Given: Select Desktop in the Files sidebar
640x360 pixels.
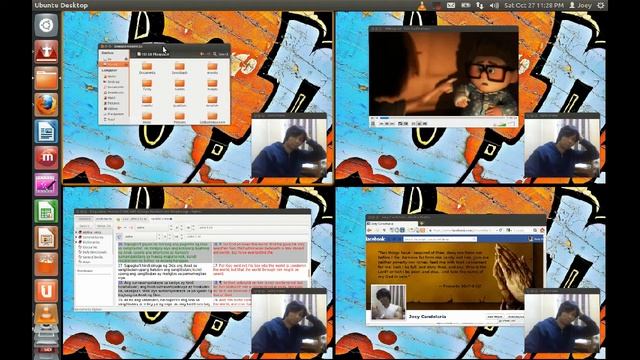Looking at the screenshot, I should click(113, 82).
